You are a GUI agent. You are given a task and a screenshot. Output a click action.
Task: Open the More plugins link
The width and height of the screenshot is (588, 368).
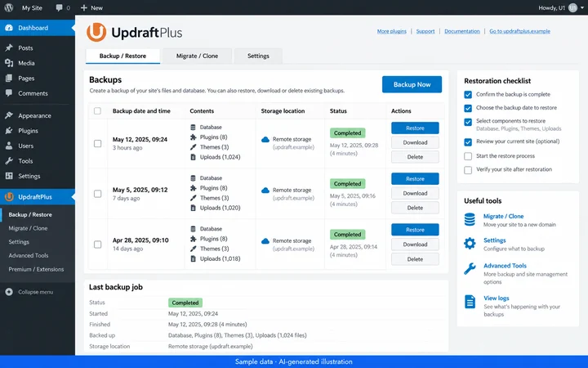(x=392, y=31)
